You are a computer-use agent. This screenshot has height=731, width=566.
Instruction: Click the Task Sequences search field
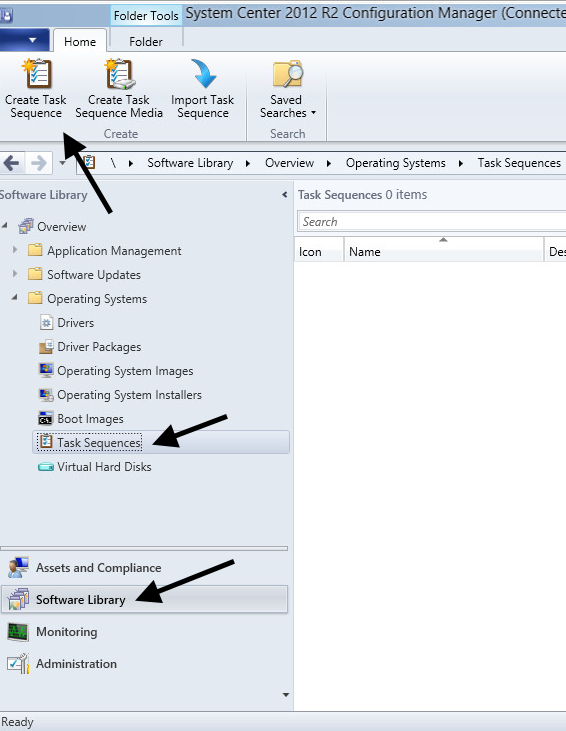pos(432,221)
